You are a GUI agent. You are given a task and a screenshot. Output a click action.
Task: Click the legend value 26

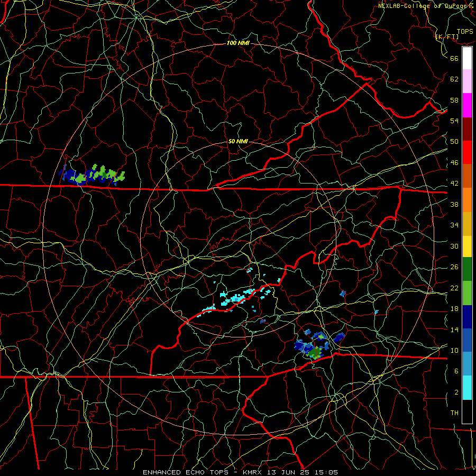[454, 267]
